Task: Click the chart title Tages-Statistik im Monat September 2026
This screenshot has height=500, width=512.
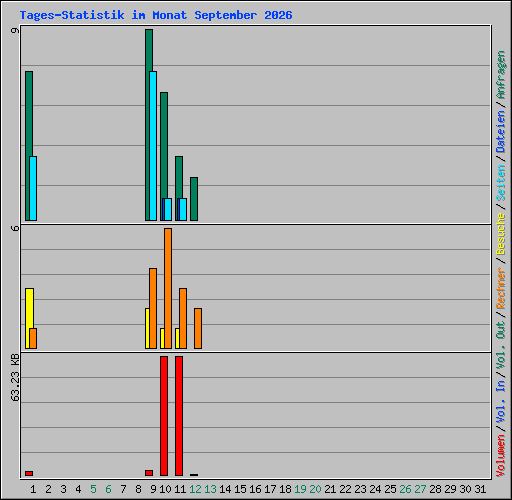Action: pos(156,15)
